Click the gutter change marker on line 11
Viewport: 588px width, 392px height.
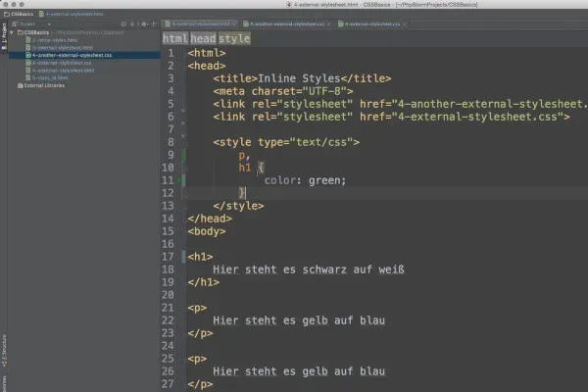pos(183,180)
